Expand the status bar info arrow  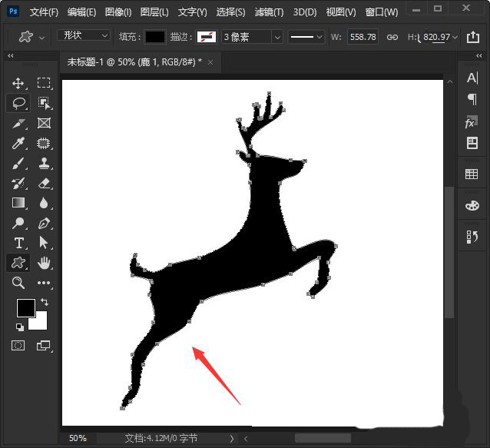point(232,439)
